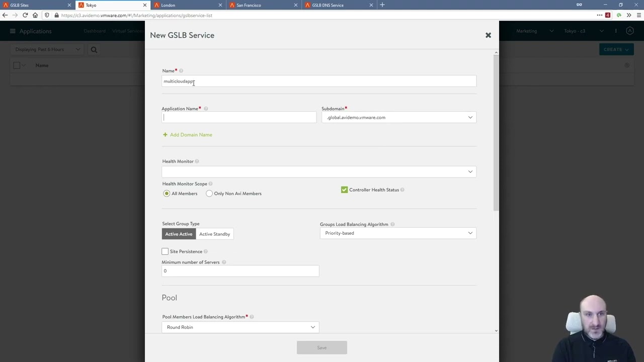This screenshot has width=644, height=362.
Task: Click the Health Monitor help icon
Action: pyautogui.click(x=197, y=161)
